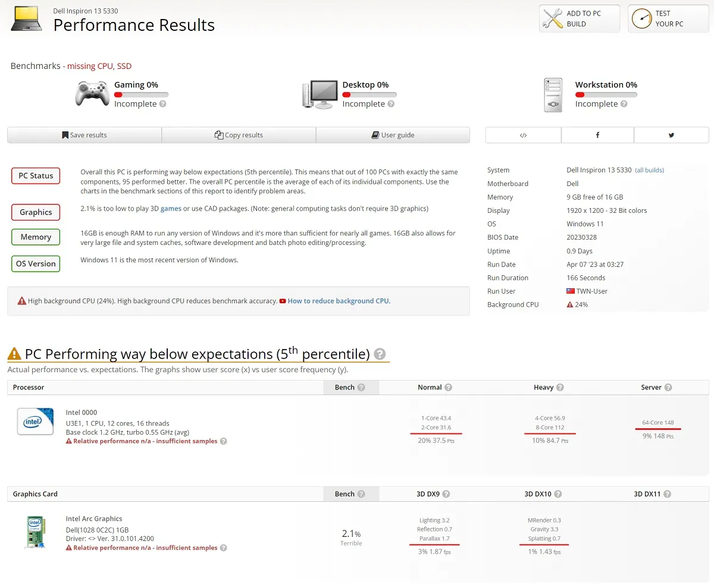
Task: Click the Memory status badge
Action: 36,237
